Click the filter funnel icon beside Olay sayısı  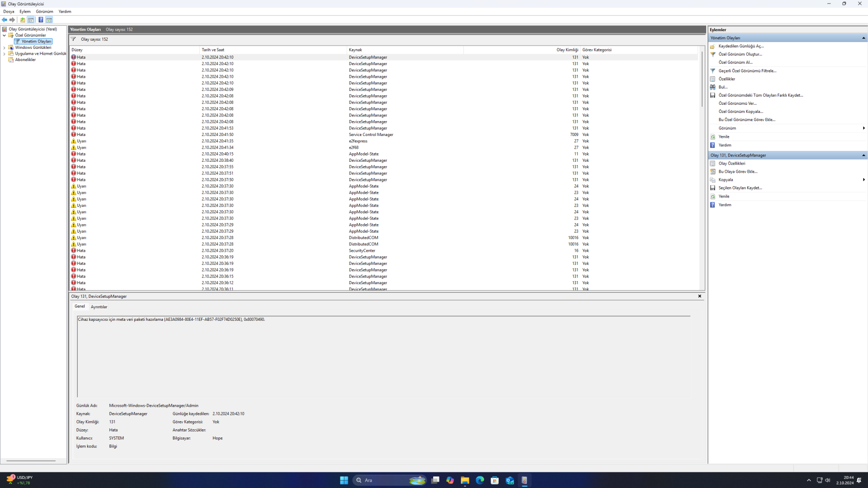click(73, 39)
